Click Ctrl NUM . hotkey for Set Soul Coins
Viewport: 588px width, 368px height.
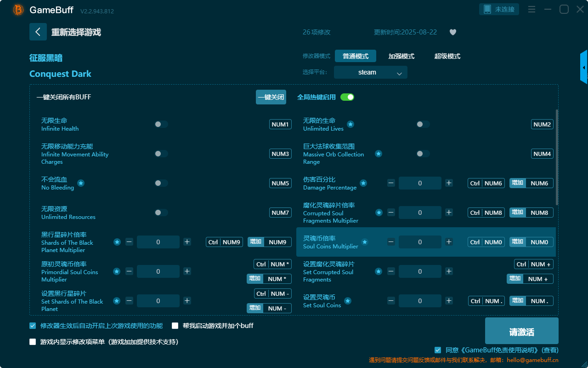[x=486, y=301]
